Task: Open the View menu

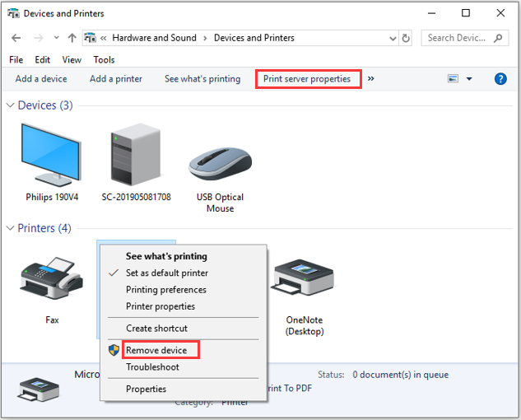Action: [x=72, y=60]
